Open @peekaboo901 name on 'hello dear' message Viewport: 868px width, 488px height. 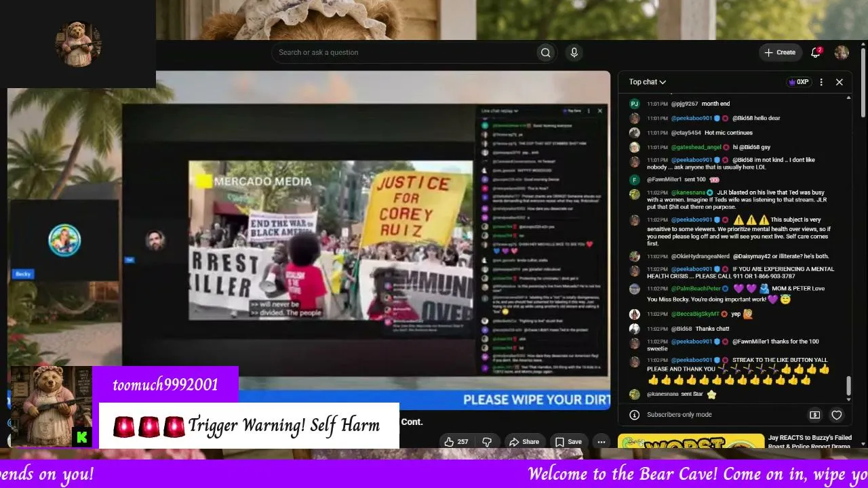(x=692, y=118)
